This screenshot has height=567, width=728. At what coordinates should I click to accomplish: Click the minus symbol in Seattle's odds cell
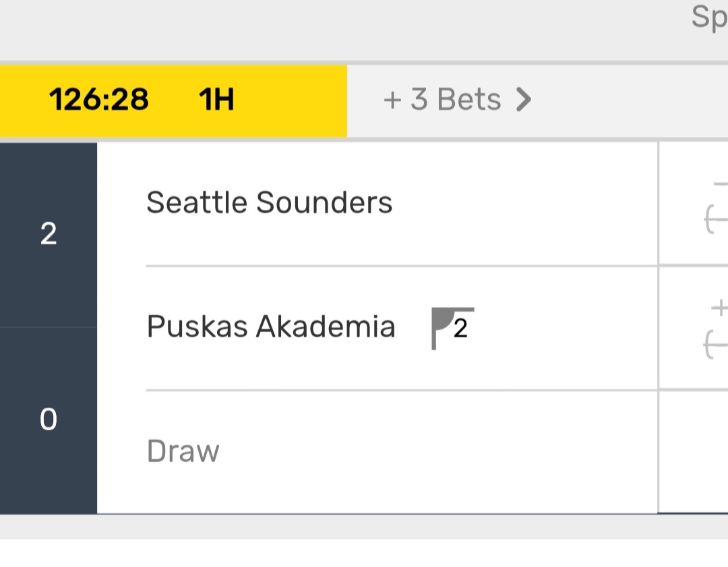click(x=720, y=183)
